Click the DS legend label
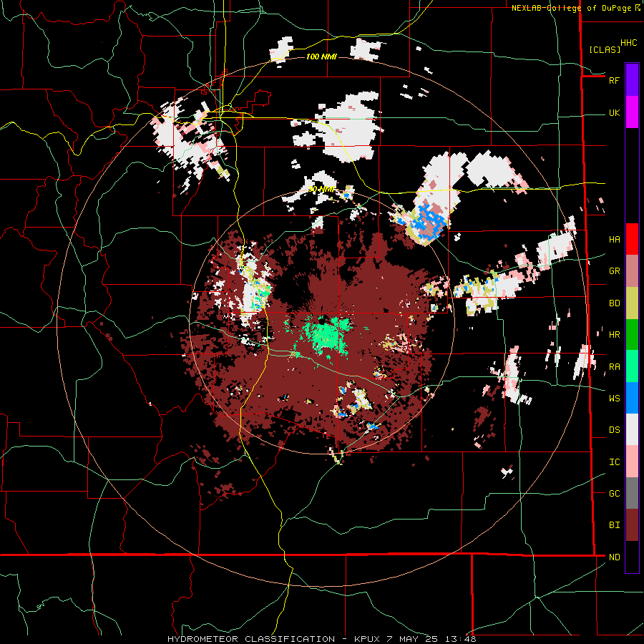644x644 pixels. (614, 429)
